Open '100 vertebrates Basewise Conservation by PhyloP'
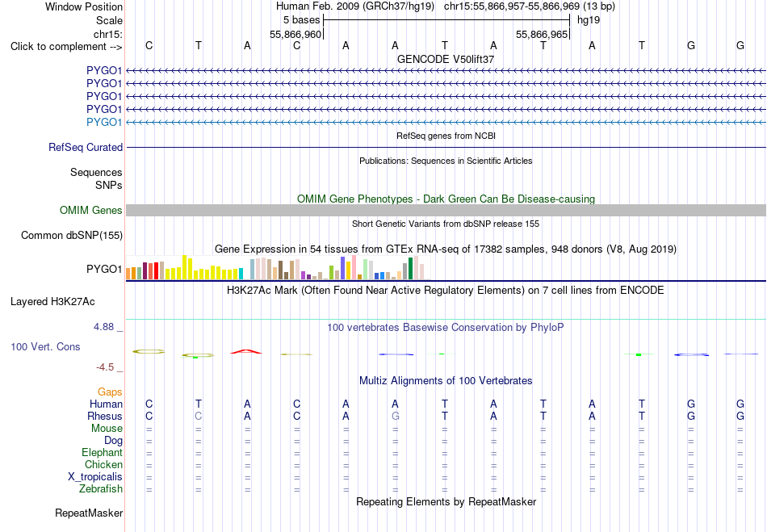The height and width of the screenshot is (532, 767). tap(446, 328)
